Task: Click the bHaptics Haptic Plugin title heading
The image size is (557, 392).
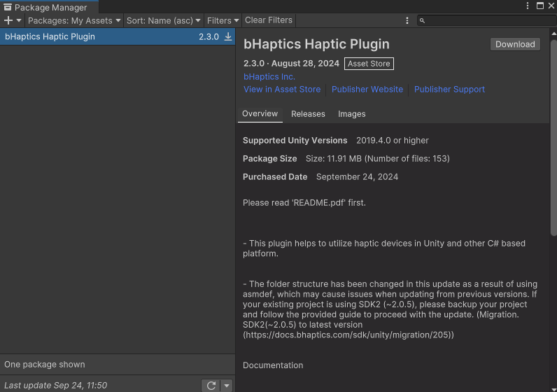Action: click(x=316, y=44)
